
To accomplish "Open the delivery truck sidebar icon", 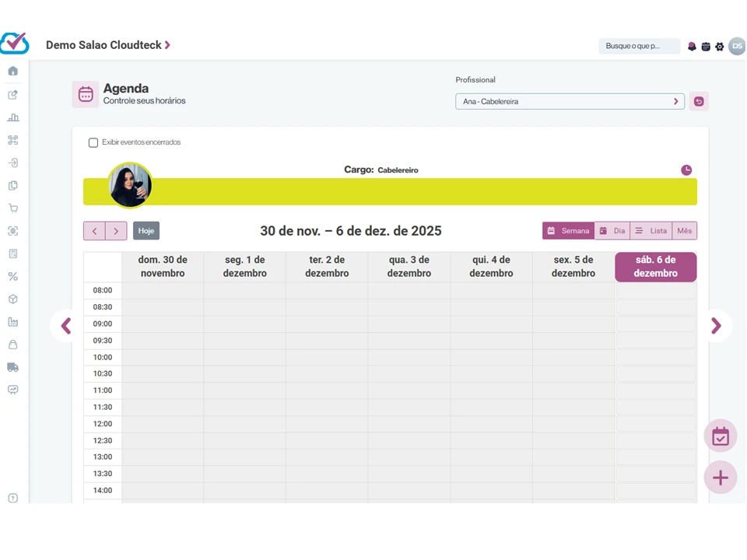I will point(13,367).
